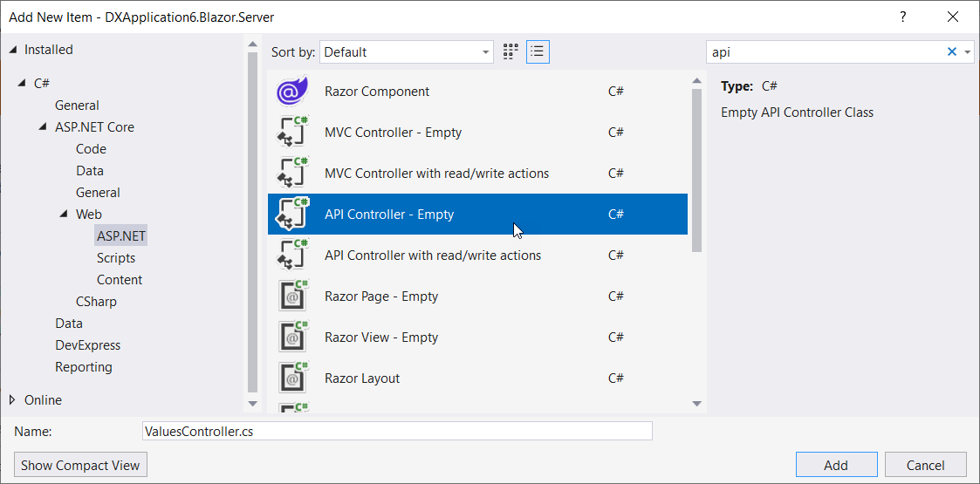Expand the Online node arrow
The width and height of the screenshot is (980, 484).
(x=13, y=399)
